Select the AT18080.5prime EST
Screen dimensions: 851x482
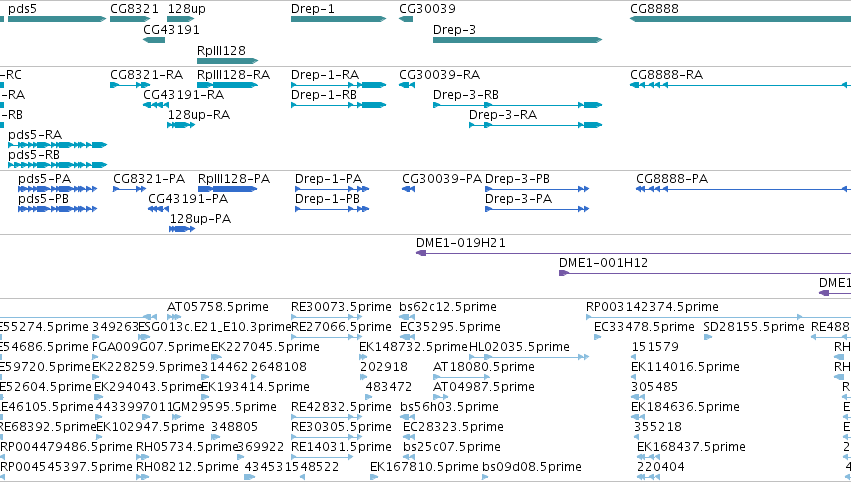461,377
